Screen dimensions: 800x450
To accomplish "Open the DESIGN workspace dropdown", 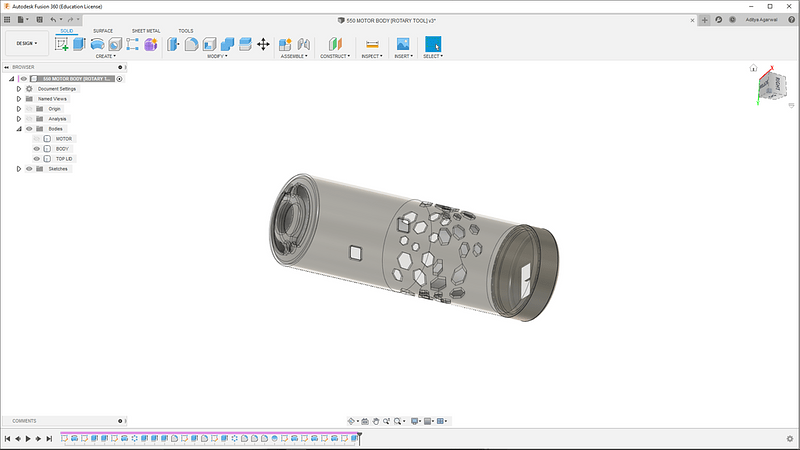I will tap(27, 43).
